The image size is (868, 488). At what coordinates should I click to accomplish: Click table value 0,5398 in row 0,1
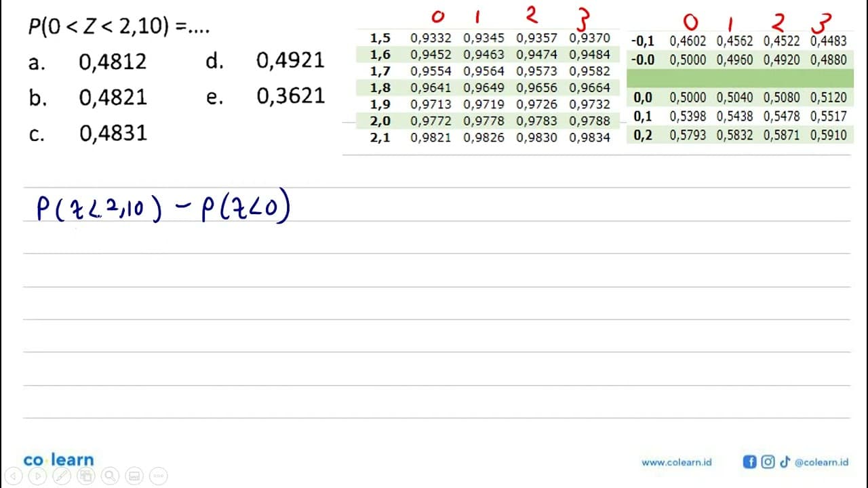tap(688, 116)
